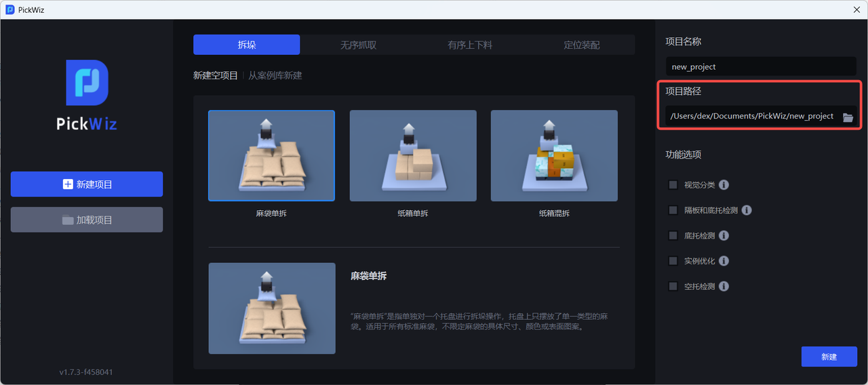Switch to 从案例库新建 link
The width and height of the screenshot is (868, 385).
click(275, 75)
